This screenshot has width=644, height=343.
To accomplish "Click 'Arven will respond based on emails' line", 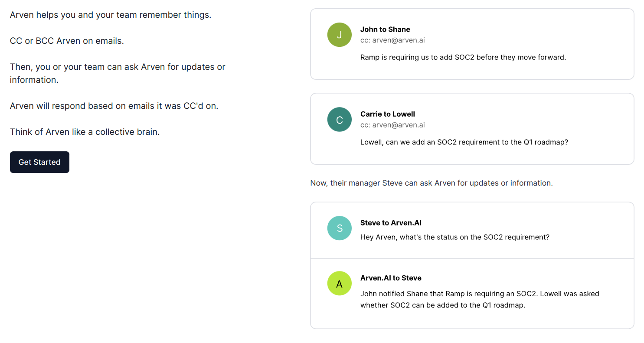I will [x=114, y=106].
